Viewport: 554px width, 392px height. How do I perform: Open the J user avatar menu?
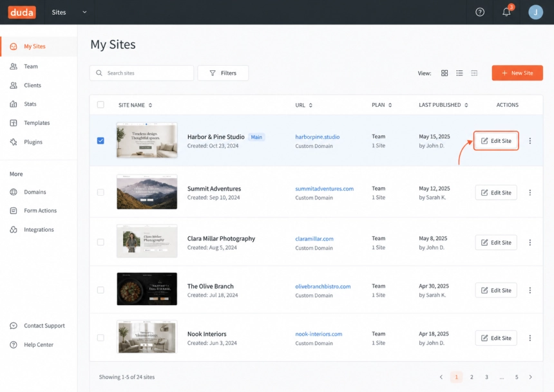click(x=535, y=12)
